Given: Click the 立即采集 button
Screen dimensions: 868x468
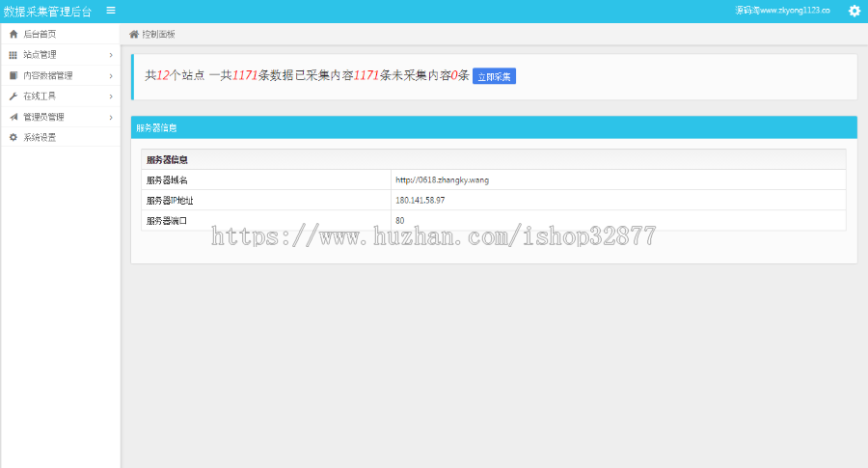Looking at the screenshot, I should (494, 76).
